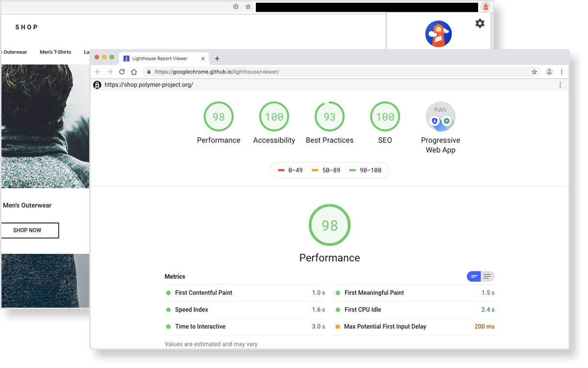Go to browser home page icon
Image resolution: width=588 pixels, height=368 pixels.
pyautogui.click(x=134, y=72)
